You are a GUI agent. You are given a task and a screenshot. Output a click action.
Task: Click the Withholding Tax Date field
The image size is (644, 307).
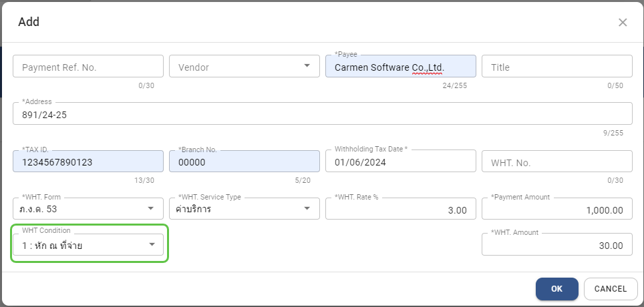399,162
